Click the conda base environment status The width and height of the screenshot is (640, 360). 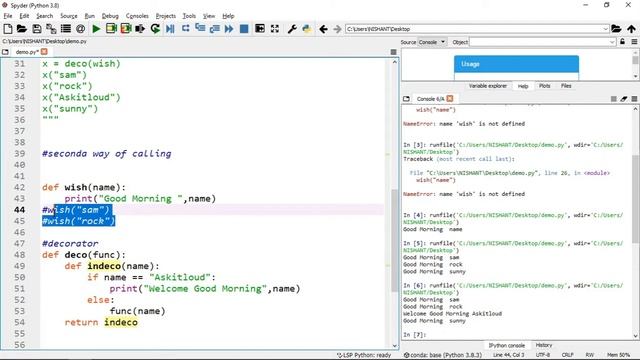(442, 355)
